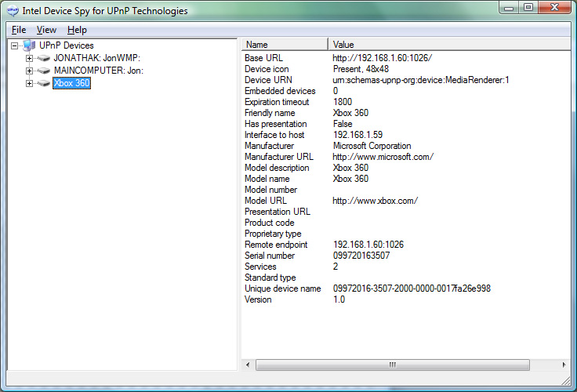Select the Expiration timeout row name

click(x=277, y=102)
